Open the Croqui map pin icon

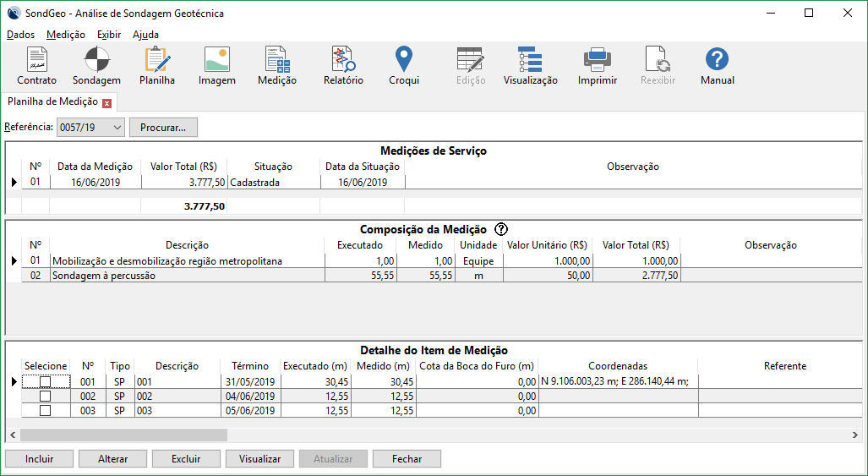[x=404, y=66]
